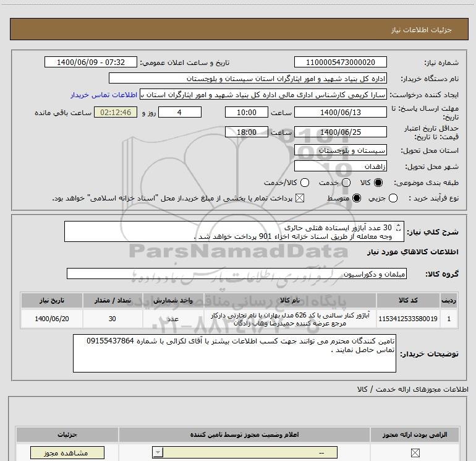Click the مشاهده مجوز button
Viewport: 476px width, 461px height.
(67, 453)
